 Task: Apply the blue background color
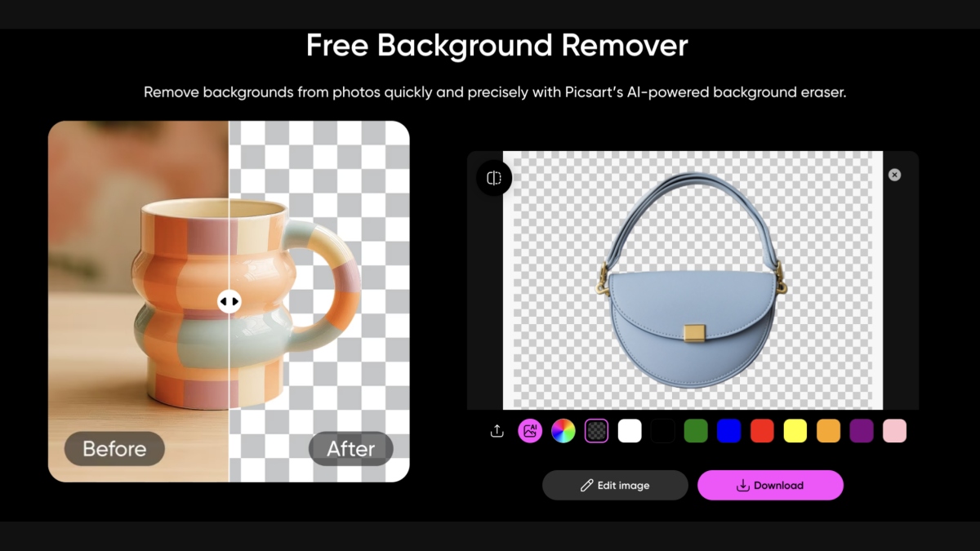click(729, 430)
